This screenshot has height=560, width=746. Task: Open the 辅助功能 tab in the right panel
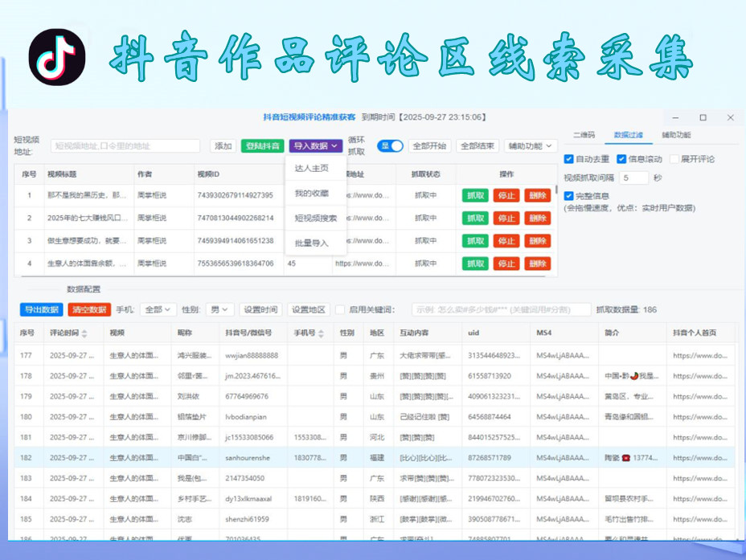coord(676,135)
